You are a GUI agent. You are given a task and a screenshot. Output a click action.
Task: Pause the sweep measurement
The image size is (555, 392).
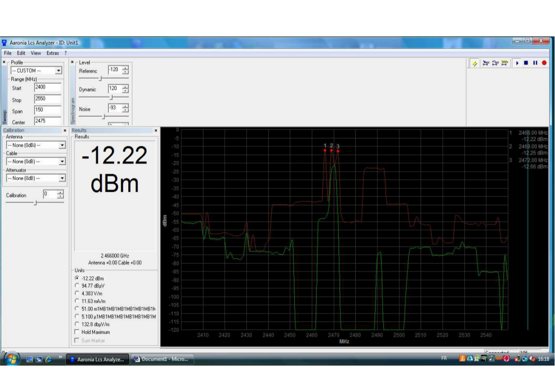click(535, 63)
